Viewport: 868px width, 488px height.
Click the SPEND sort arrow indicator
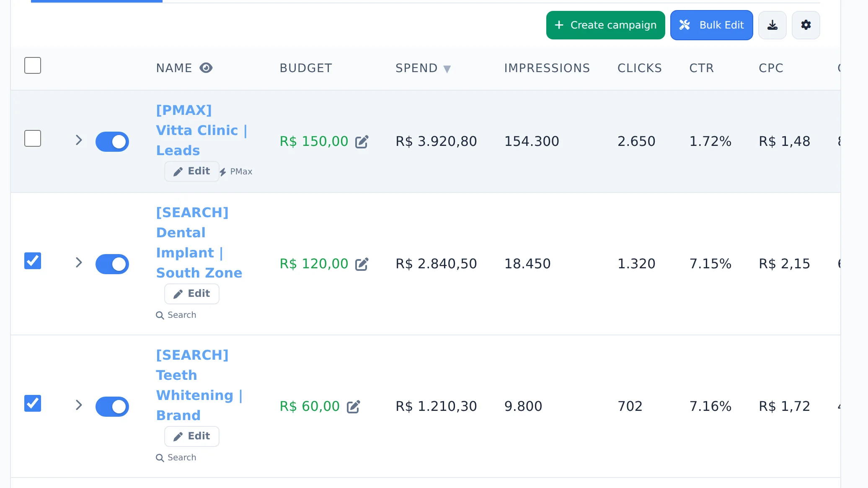447,69
